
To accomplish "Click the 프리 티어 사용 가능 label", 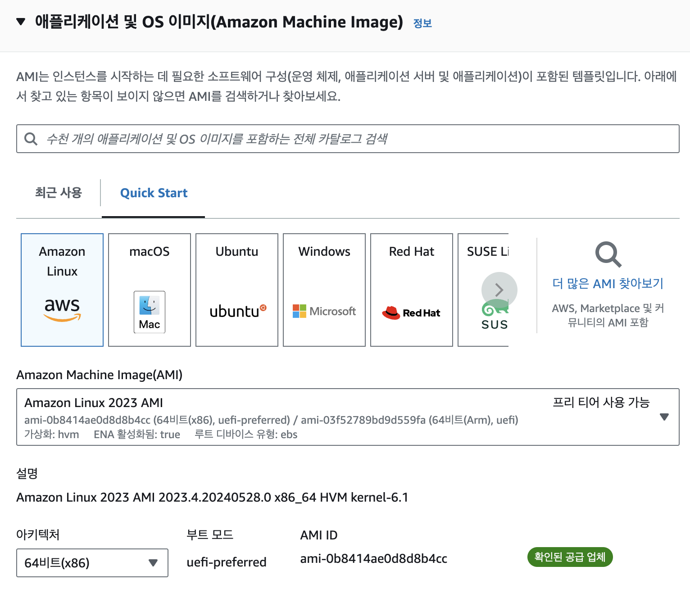I will tap(601, 403).
